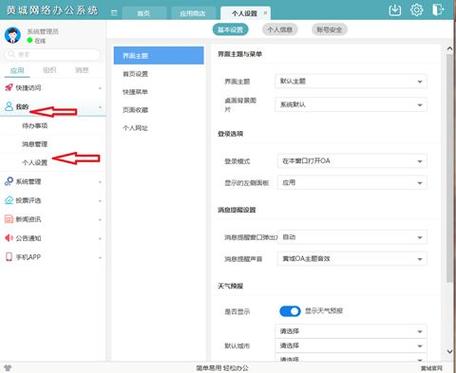Click the 个人信息 pill button

(x=280, y=29)
